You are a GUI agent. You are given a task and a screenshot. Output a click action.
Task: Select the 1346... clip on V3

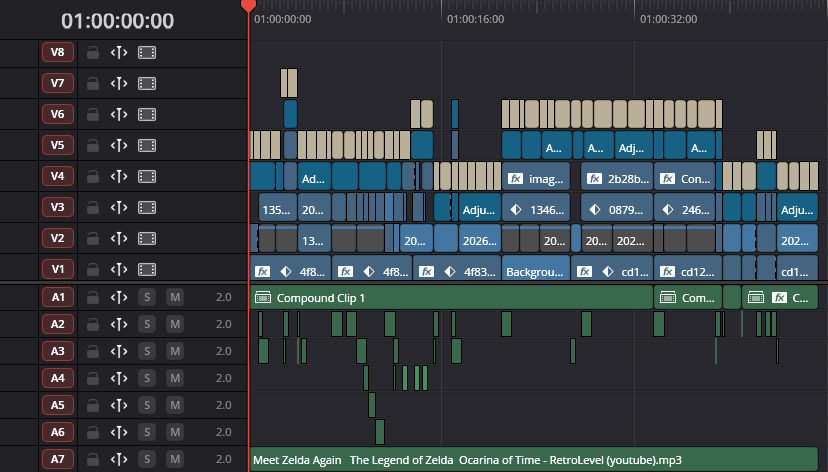(x=536, y=207)
